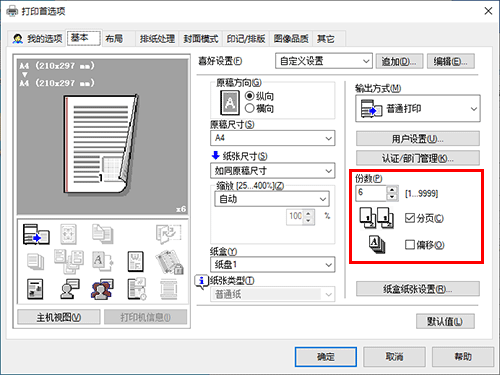The image size is (500, 375).
Task: Click the [1...9999] range text
Action: pos(421,193)
